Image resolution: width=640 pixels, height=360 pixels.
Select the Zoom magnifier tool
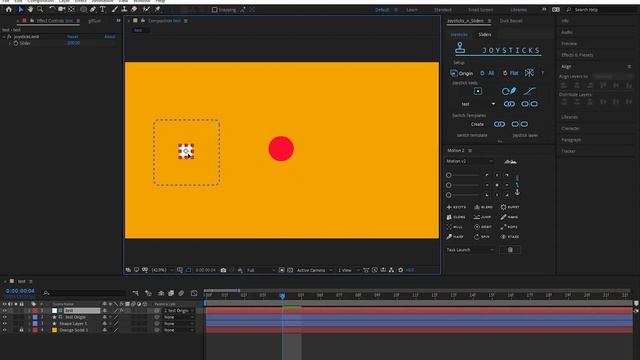pos(40,9)
